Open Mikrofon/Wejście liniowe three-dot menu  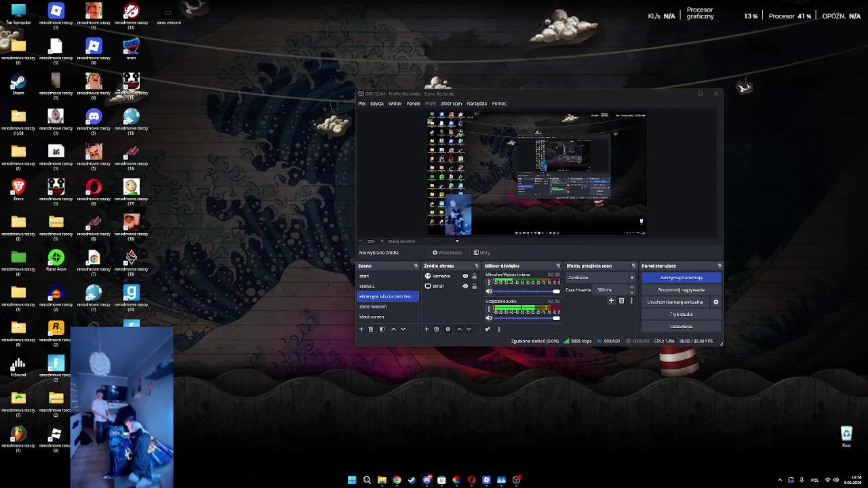(488, 283)
